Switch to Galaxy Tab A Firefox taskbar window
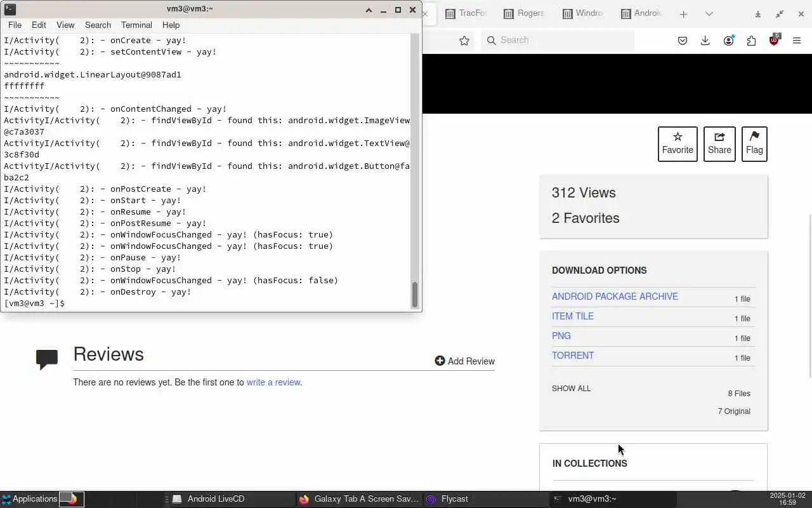This screenshot has width=812, height=508. [359, 499]
